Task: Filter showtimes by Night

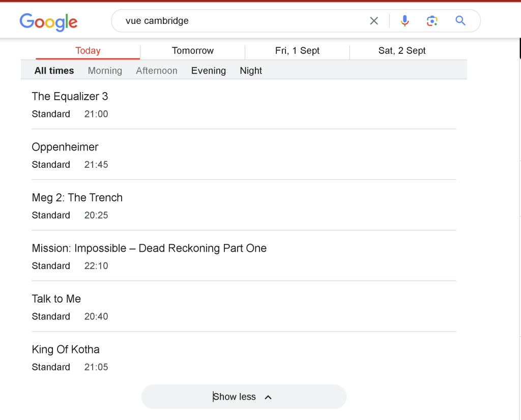Action: [251, 71]
